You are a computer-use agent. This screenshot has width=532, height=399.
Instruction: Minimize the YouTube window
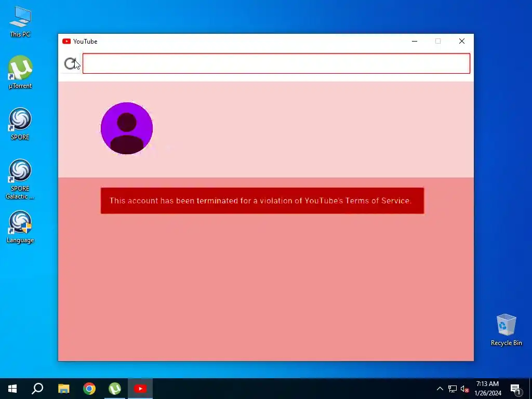click(415, 42)
